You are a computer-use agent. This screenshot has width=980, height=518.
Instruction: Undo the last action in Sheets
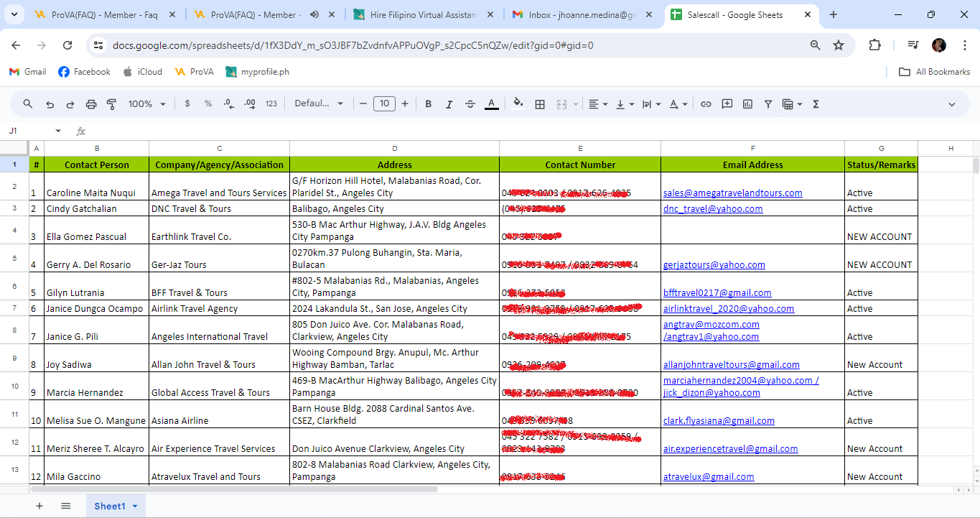tap(50, 104)
